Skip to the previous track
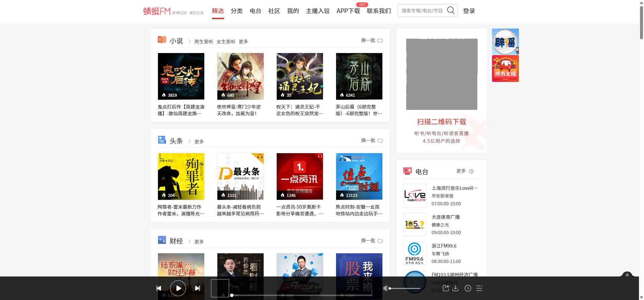644x300 pixels. click(x=159, y=288)
